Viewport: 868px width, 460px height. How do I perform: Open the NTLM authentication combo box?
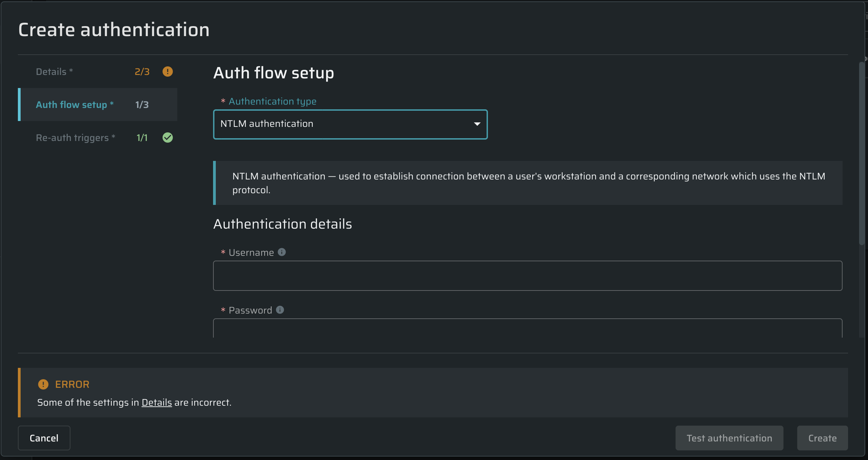pyautogui.click(x=344, y=124)
